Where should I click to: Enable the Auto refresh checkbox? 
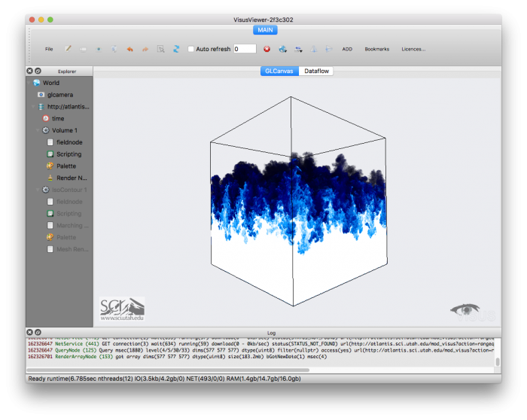191,49
